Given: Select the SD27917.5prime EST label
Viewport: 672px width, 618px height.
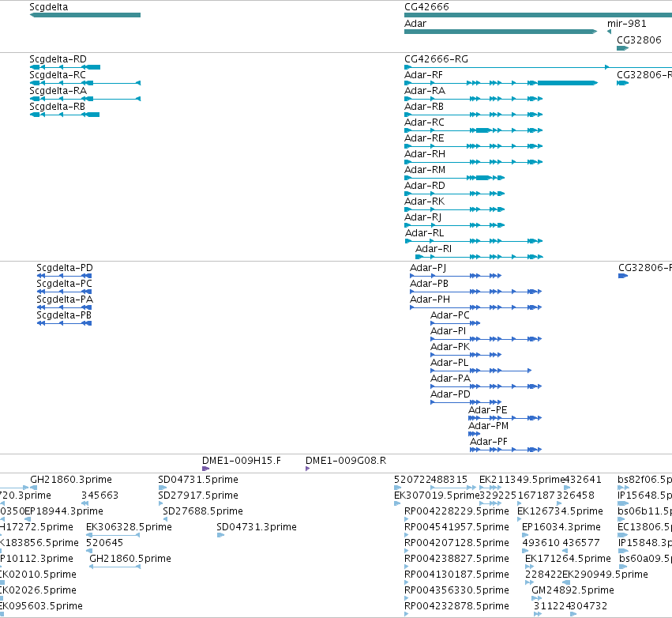Looking at the screenshot, I should tap(198, 496).
